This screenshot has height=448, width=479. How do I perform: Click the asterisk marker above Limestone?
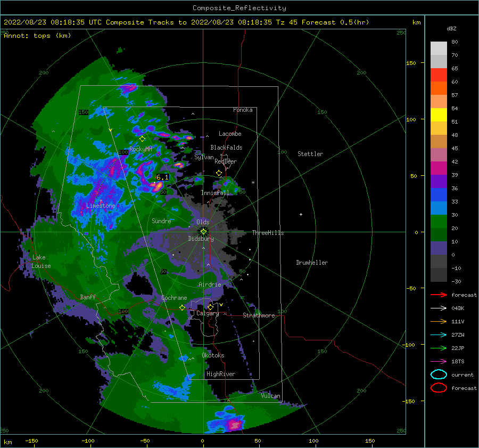coord(101,201)
